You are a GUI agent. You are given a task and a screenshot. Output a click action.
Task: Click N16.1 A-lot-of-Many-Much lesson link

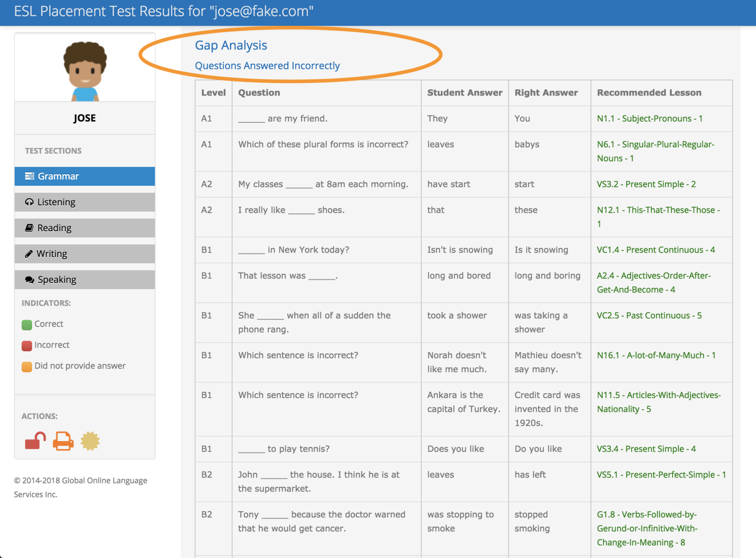click(x=656, y=356)
